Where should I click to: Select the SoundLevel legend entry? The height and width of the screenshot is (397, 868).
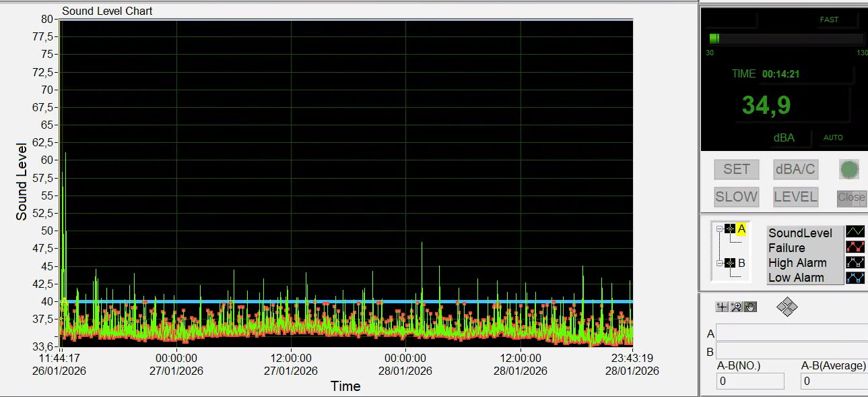point(800,233)
